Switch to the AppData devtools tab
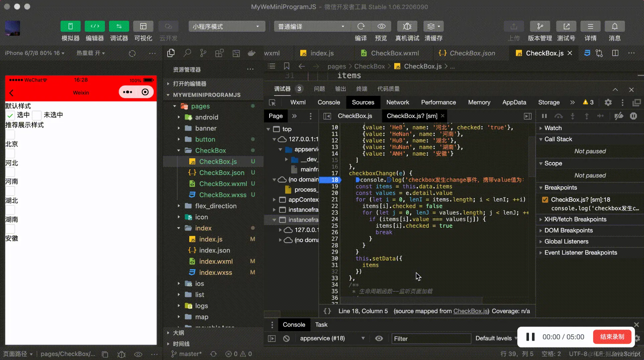 click(514, 103)
